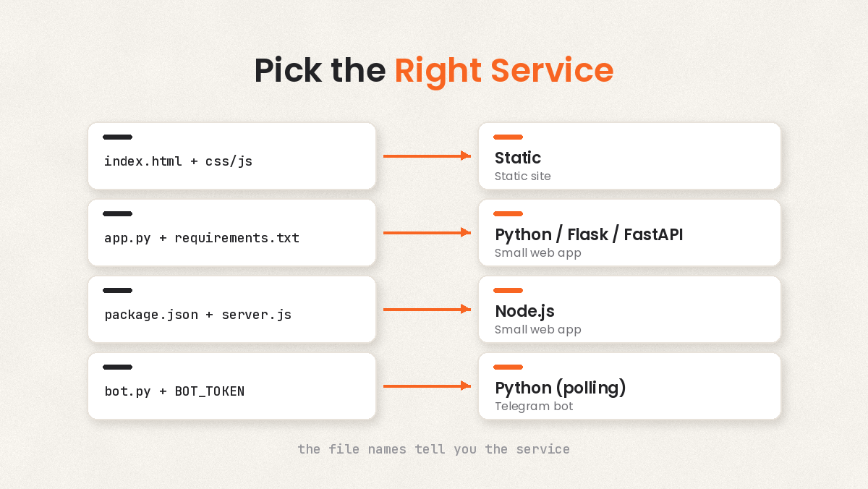Image resolution: width=868 pixels, height=489 pixels.
Task: Click the black pill above index.html text
Action: [117, 137]
